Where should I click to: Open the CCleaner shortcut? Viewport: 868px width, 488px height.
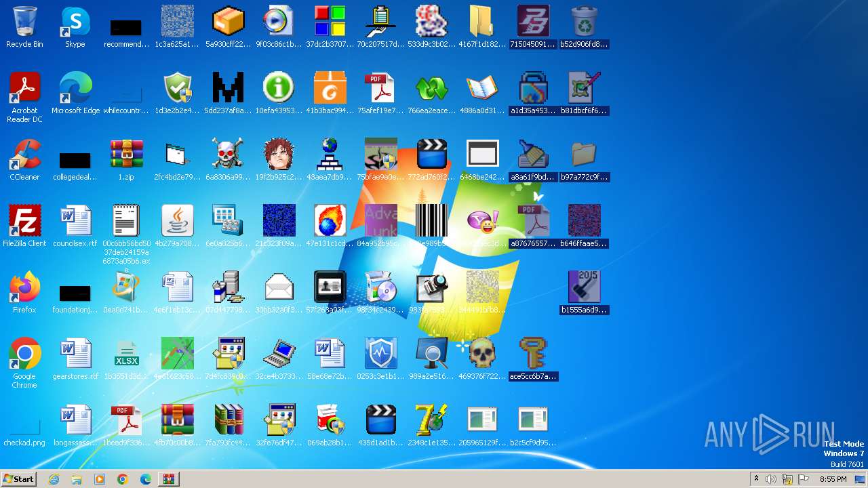pos(24,160)
